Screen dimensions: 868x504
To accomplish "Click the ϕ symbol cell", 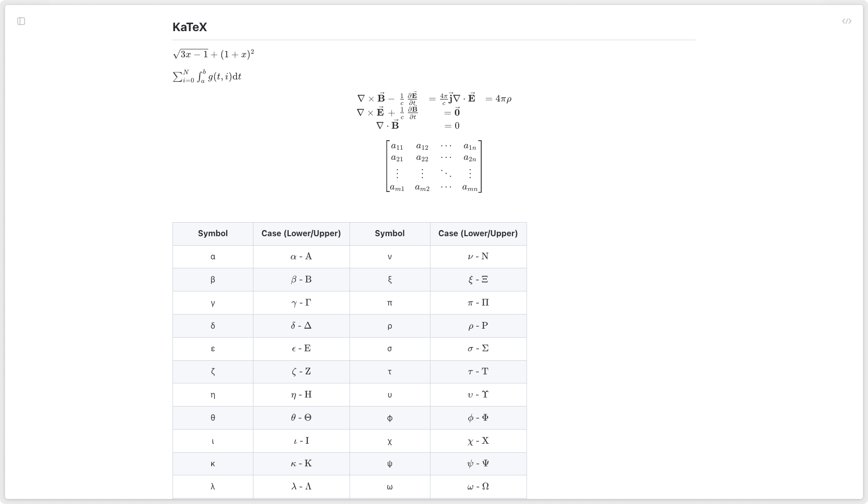I will (390, 418).
